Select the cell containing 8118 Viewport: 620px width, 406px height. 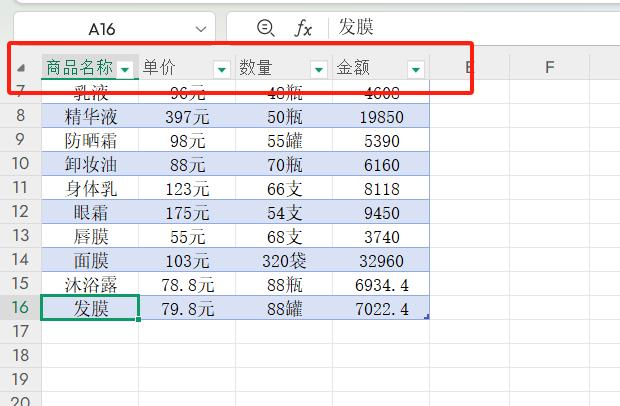pos(381,188)
